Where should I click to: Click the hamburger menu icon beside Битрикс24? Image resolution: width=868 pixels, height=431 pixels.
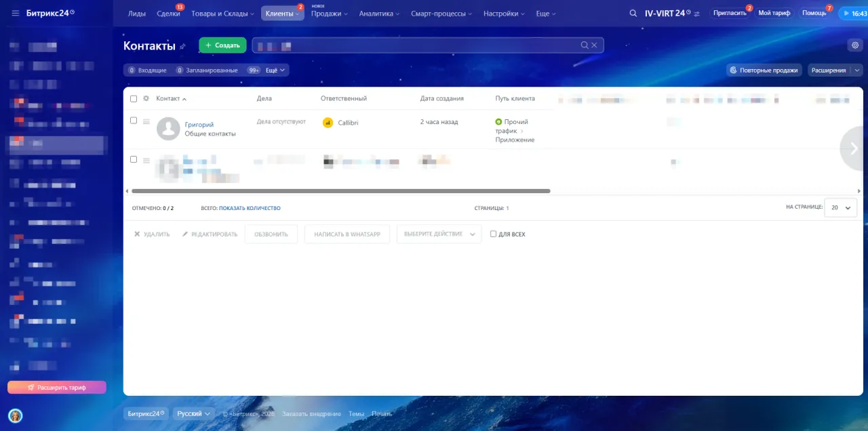click(15, 13)
